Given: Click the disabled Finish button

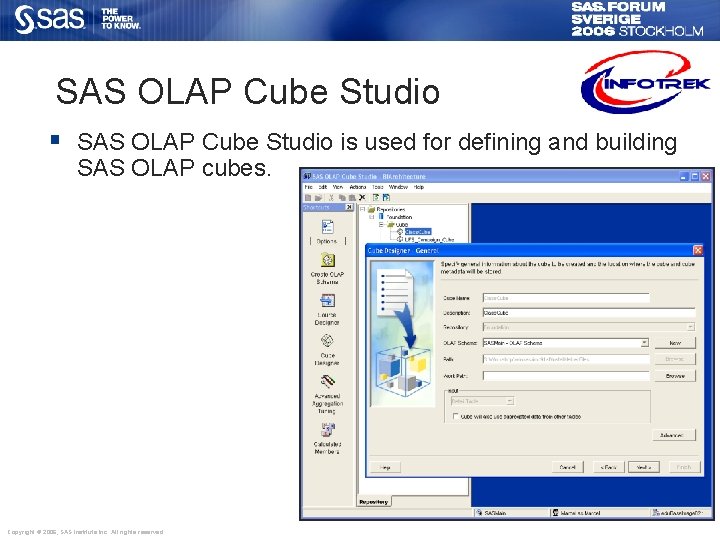Looking at the screenshot, I should point(683,467).
